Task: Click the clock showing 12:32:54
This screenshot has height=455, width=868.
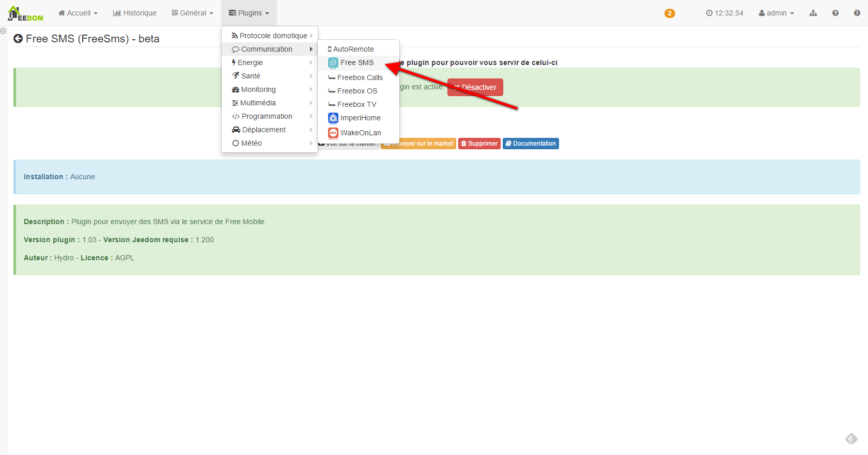Action: point(724,13)
